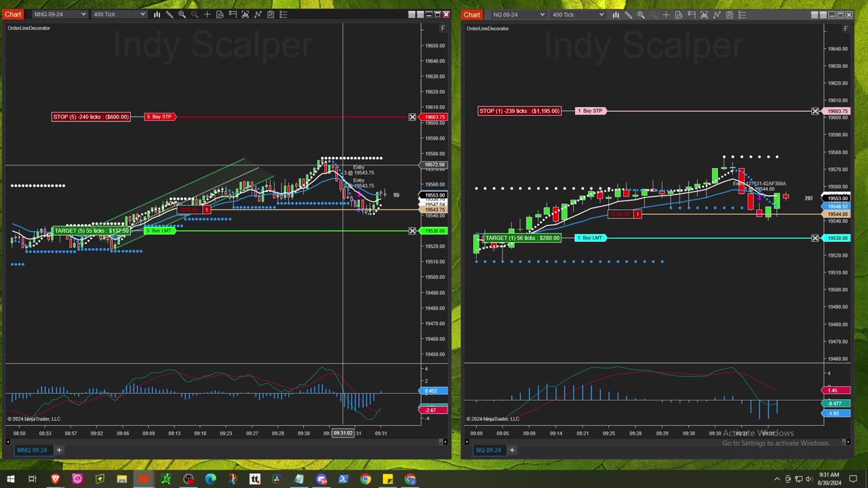Screen dimensions: 868x488
Task: Click the 5 Buy STP order label
Action: [160, 117]
